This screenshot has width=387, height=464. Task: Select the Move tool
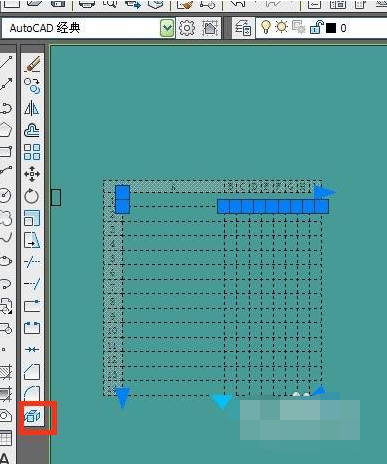click(x=32, y=174)
